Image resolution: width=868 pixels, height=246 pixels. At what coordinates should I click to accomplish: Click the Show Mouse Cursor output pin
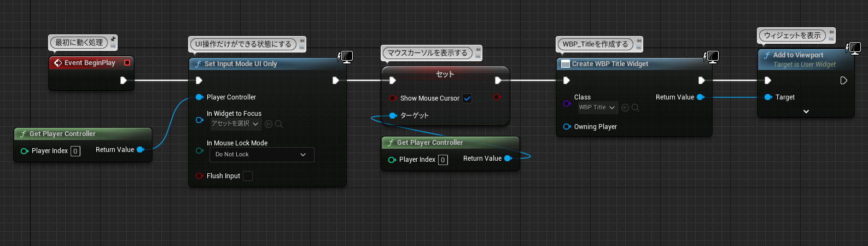[x=497, y=97]
